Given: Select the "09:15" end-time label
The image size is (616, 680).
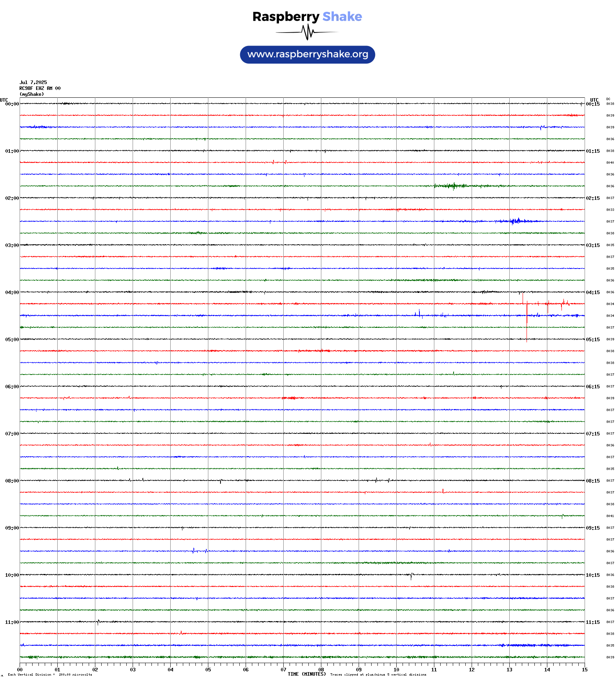Looking at the screenshot, I should click(x=593, y=528).
